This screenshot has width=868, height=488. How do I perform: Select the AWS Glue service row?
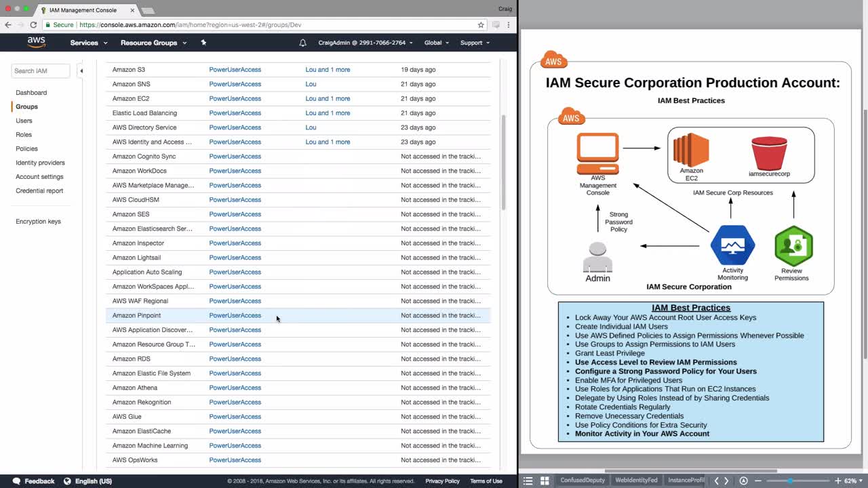pos(298,417)
